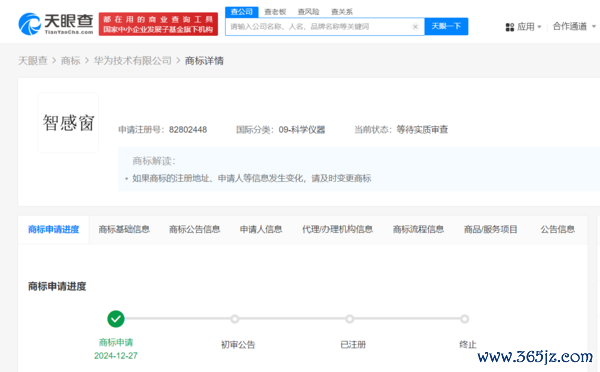600x372 pixels.
Task: Select registration number 82802448
Action: pos(188,130)
